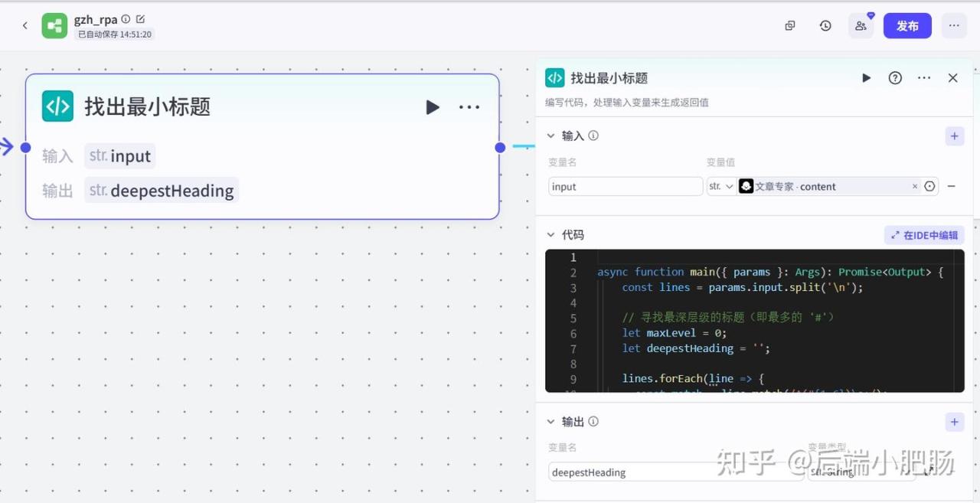Open the variable selector target icon
The height and width of the screenshot is (503, 980).
930,186
